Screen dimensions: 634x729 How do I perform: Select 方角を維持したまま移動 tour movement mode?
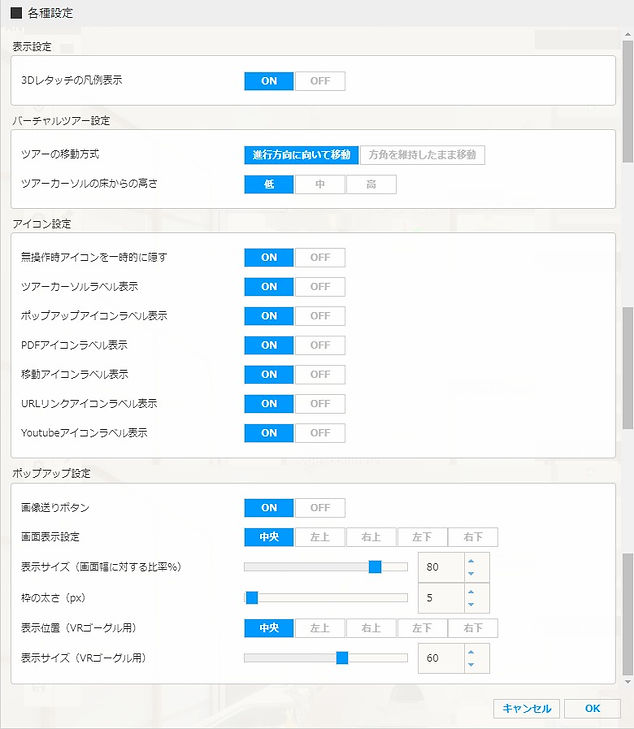pos(422,155)
